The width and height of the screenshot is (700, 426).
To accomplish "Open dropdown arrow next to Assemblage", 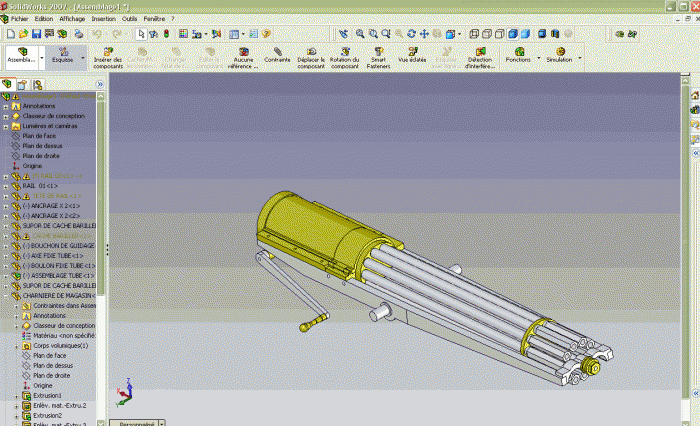I will [42, 58].
